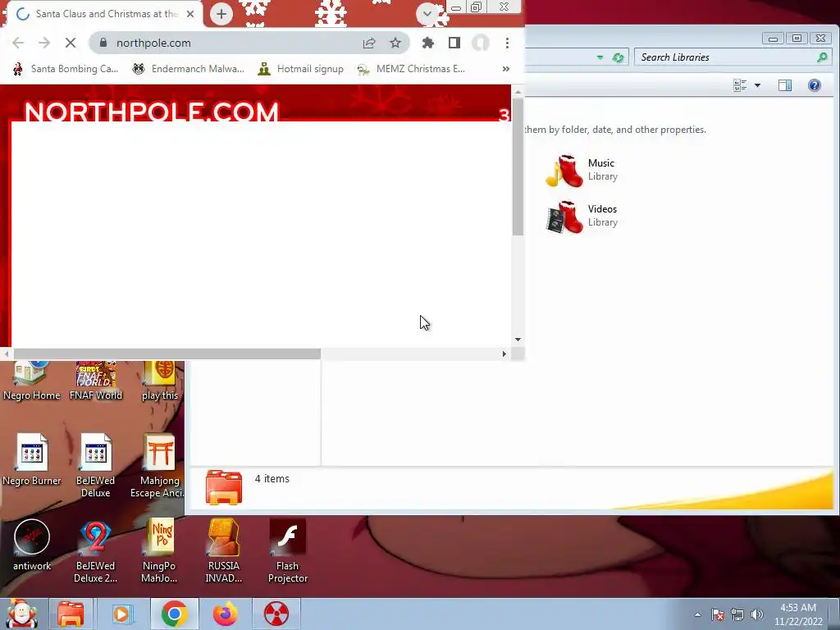Show hidden tray icons arrow
The height and width of the screenshot is (630, 840).
(x=697, y=614)
